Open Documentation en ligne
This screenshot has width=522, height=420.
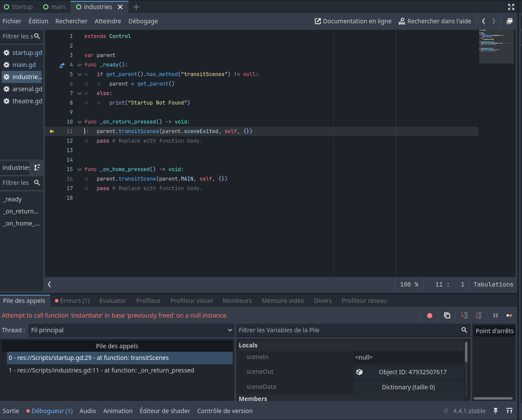353,21
